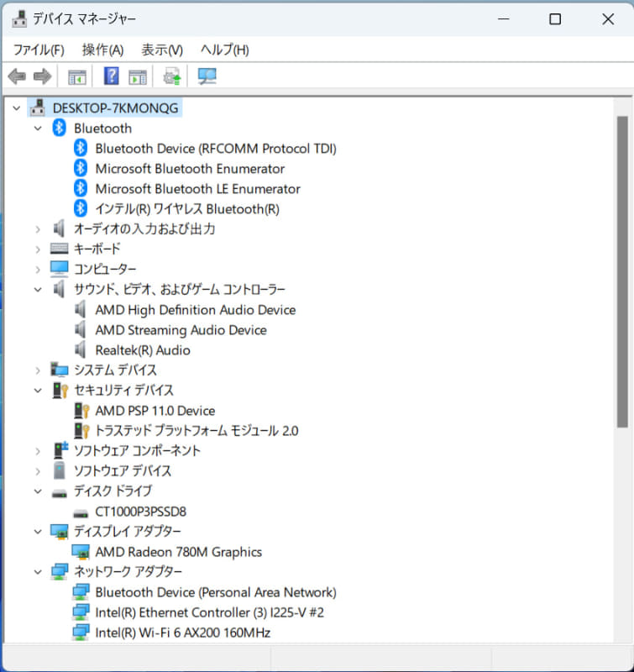Select the CT1000P3PSSD8 disk drive text
The image size is (634, 672).
pos(140,512)
